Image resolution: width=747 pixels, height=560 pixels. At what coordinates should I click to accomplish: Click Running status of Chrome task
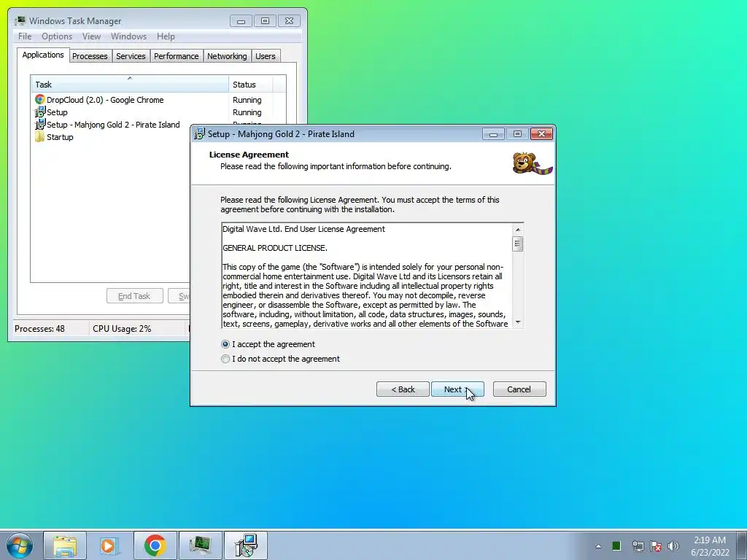point(247,100)
